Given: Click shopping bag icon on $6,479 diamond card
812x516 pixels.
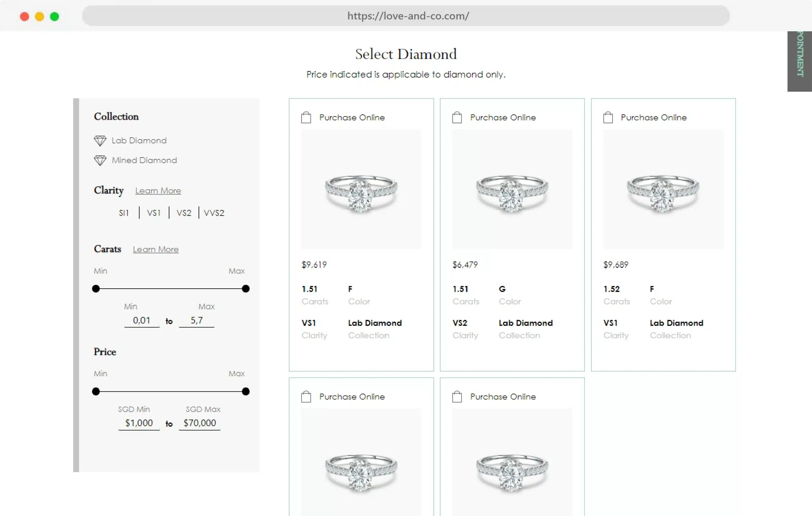Looking at the screenshot, I should (457, 117).
